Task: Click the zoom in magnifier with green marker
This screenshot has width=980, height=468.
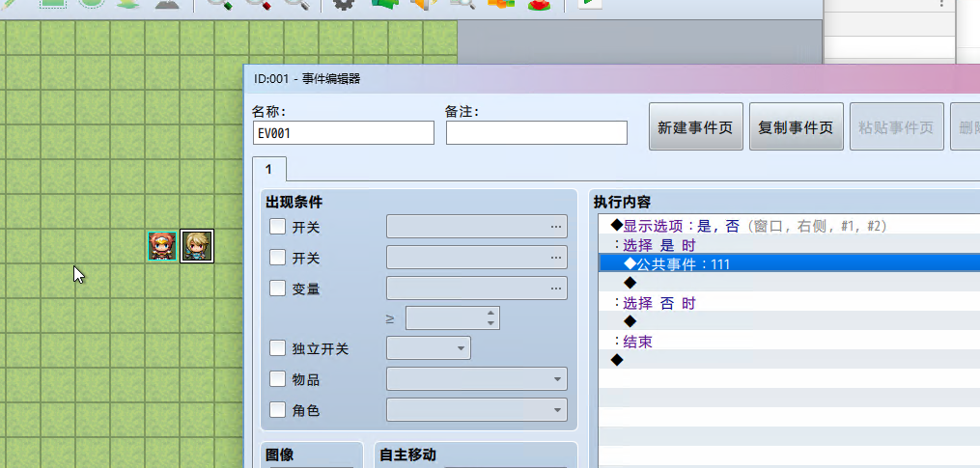Action: (x=220, y=4)
